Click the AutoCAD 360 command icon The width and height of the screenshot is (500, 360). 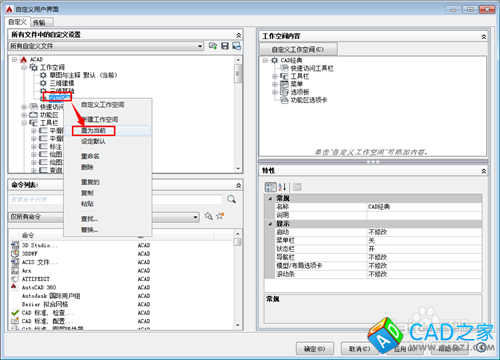(x=14, y=287)
